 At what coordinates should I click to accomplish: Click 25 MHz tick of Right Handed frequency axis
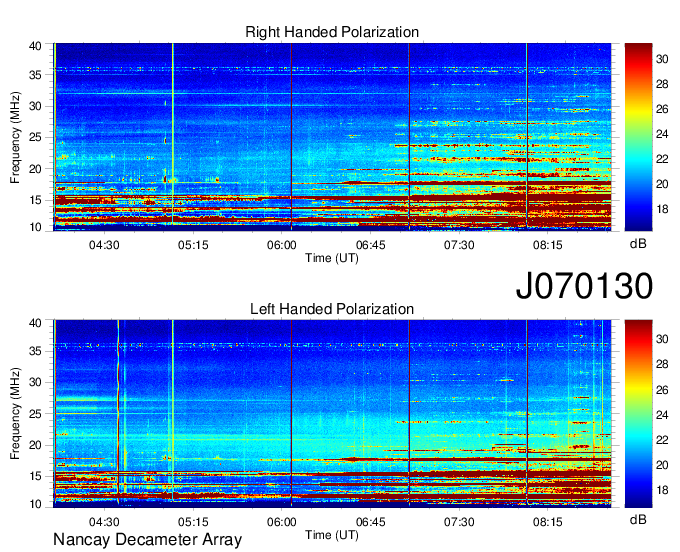pyautogui.click(x=35, y=137)
